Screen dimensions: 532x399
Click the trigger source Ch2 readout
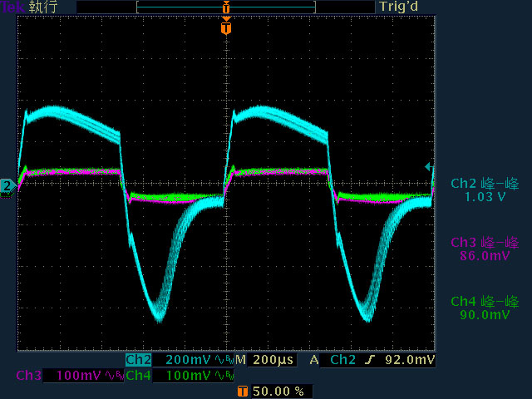(342, 360)
